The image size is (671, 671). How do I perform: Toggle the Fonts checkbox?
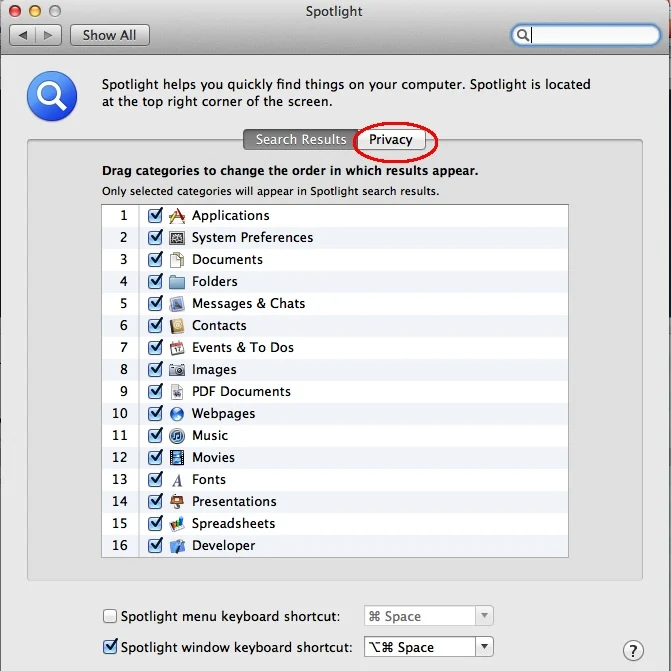155,479
